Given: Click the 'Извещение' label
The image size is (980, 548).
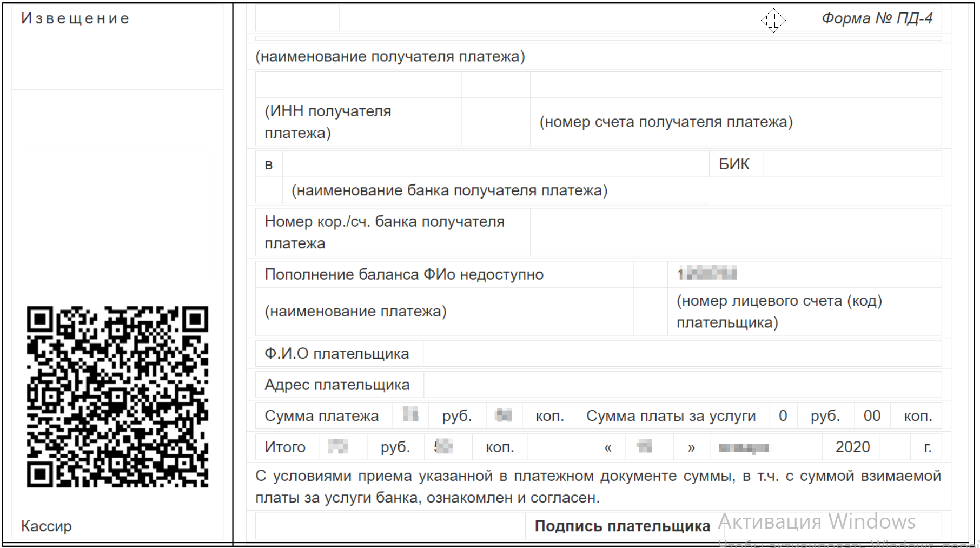Looking at the screenshot, I should tap(75, 18).
